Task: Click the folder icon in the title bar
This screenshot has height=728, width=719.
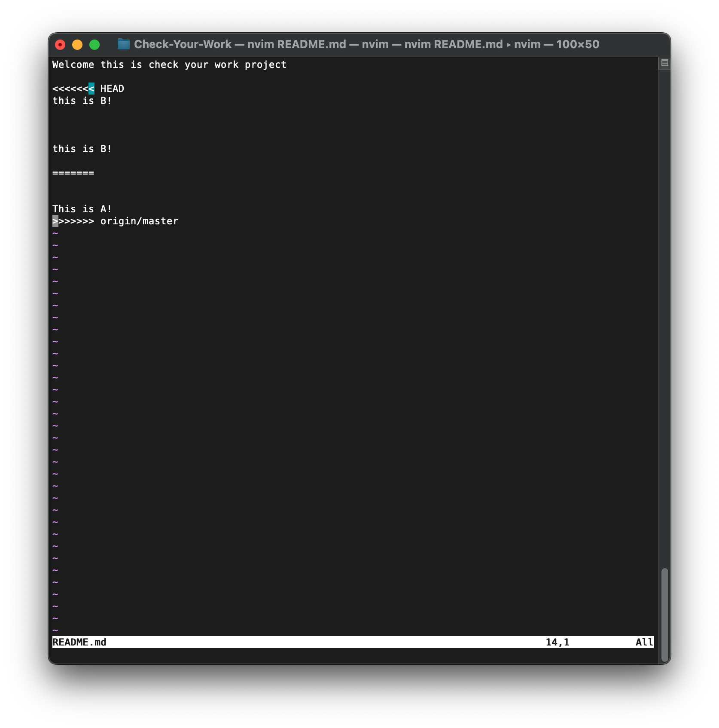Action: (x=124, y=44)
